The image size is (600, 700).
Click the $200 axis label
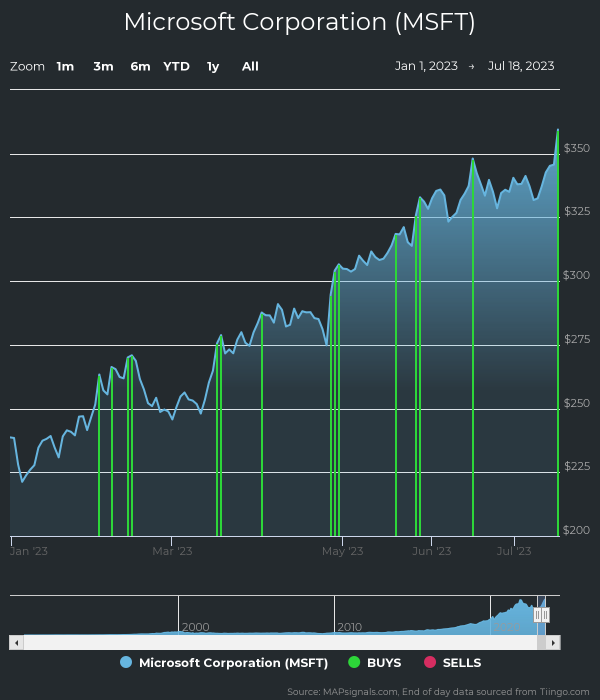(576, 530)
